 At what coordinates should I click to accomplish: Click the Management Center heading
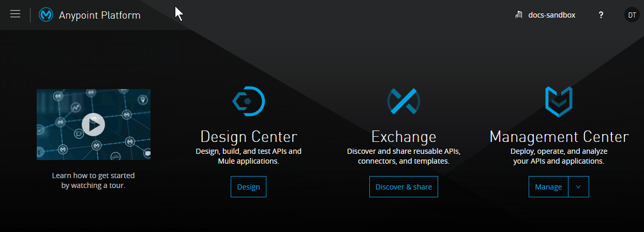coord(559,137)
